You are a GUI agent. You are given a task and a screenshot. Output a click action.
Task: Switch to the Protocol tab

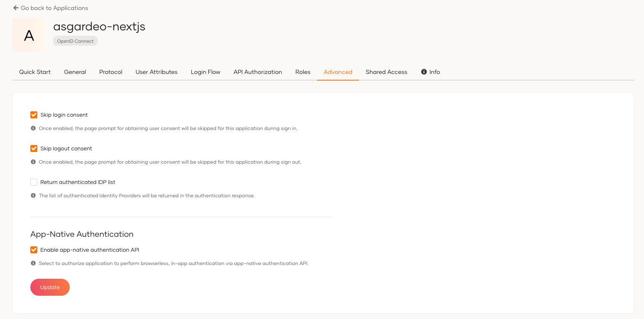coord(111,72)
